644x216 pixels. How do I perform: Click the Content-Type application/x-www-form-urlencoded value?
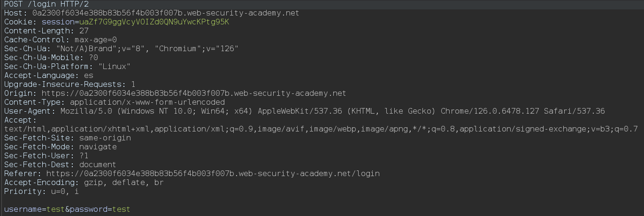point(147,102)
